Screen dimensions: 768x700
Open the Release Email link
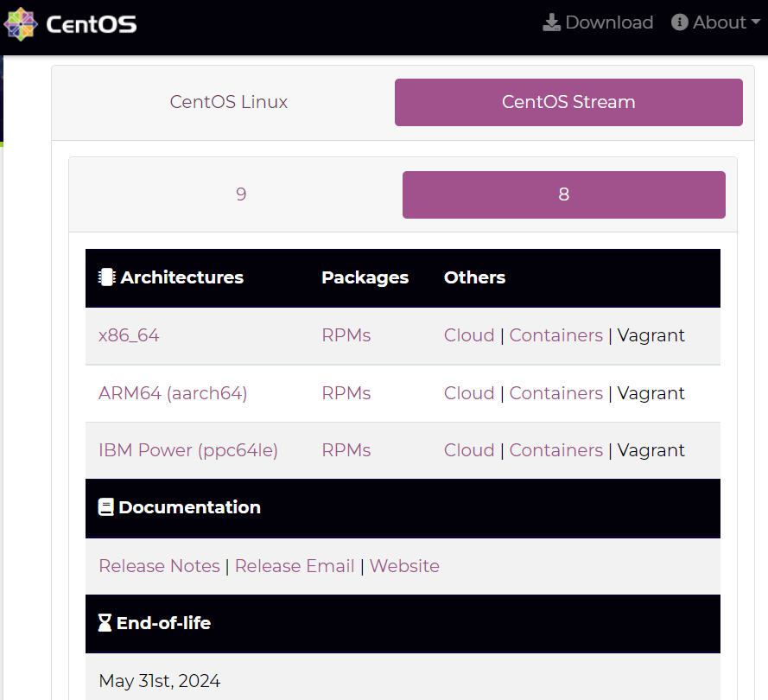[295, 566]
